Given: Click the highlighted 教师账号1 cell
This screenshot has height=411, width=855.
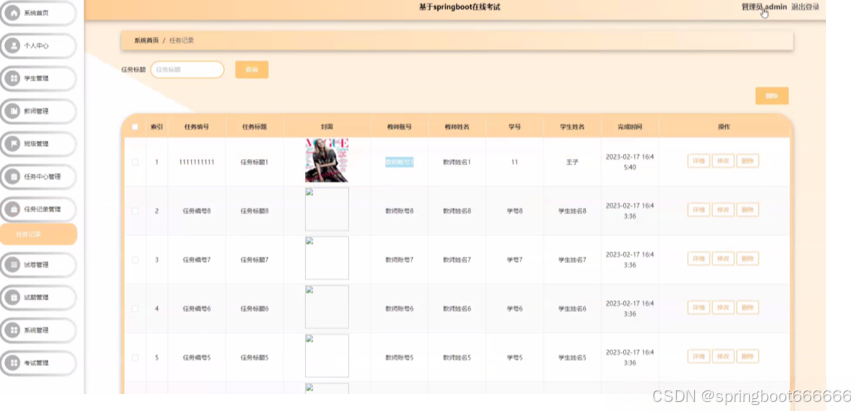Looking at the screenshot, I should click(399, 162).
